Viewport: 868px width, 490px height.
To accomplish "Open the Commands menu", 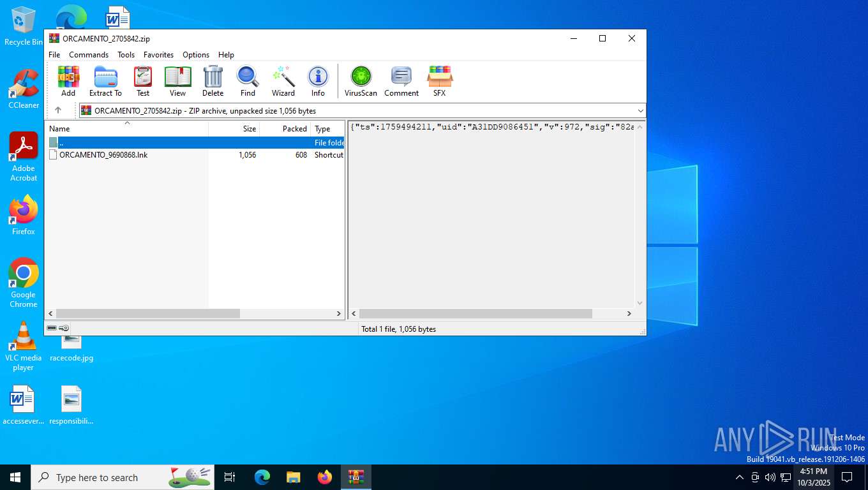I will [89, 55].
